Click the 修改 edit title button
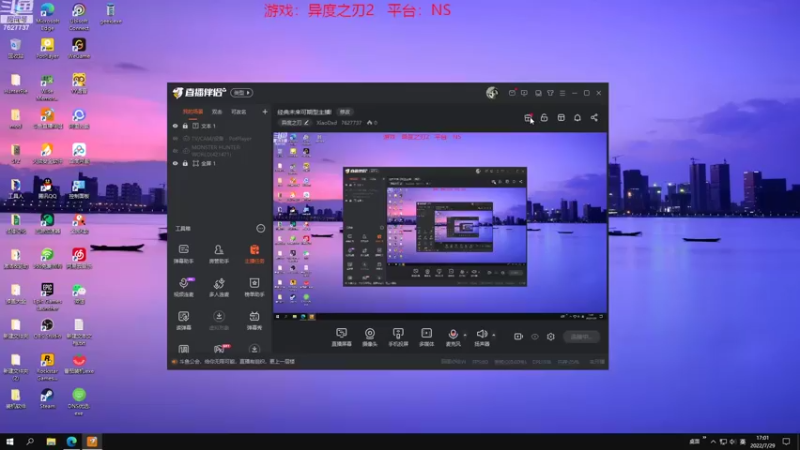 [x=345, y=112]
